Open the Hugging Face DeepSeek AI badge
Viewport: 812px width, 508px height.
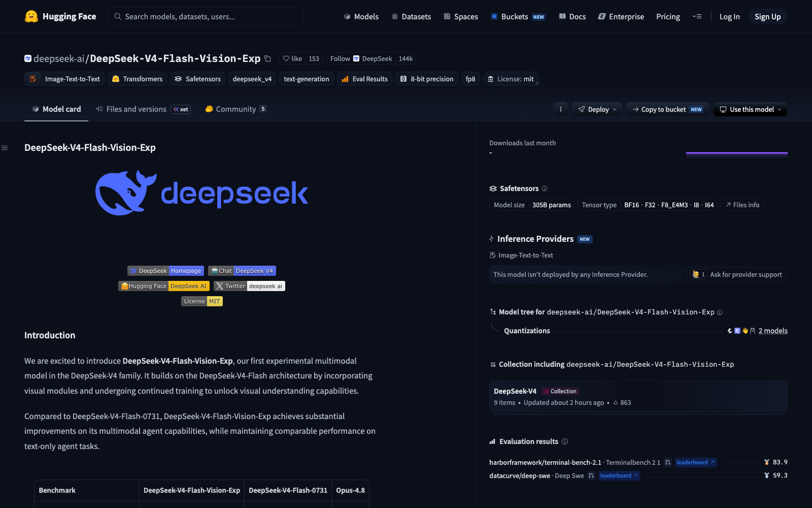(x=164, y=286)
